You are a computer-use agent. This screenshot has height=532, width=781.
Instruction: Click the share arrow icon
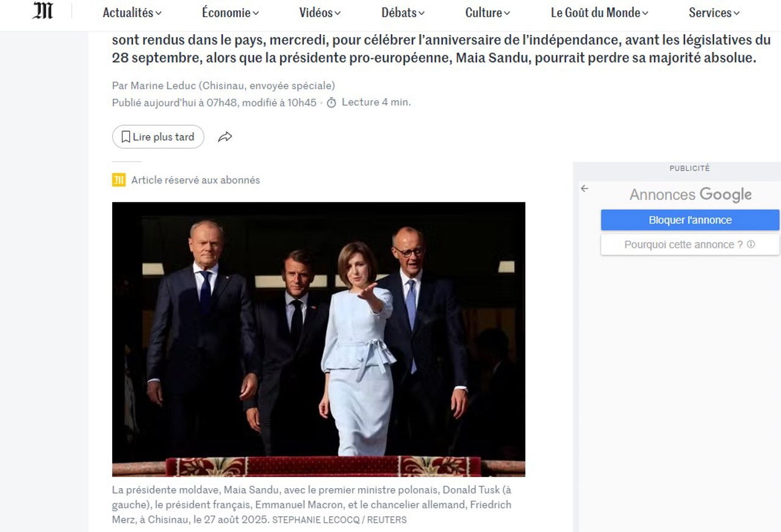click(225, 137)
